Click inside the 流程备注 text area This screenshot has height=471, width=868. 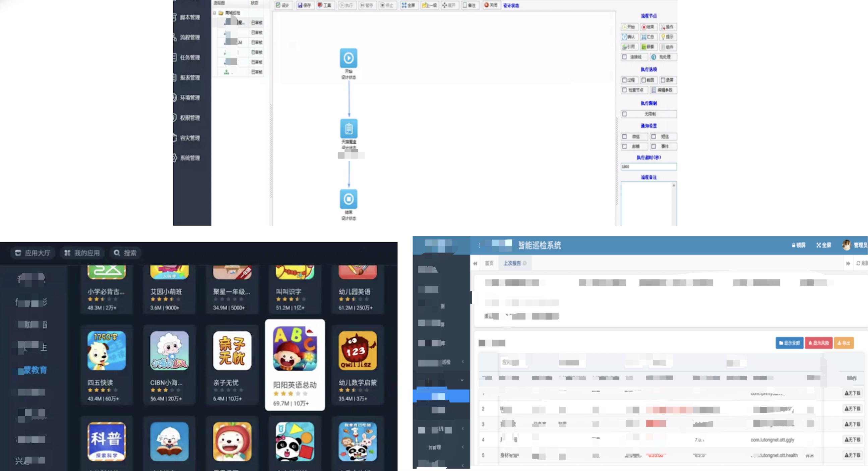click(646, 203)
